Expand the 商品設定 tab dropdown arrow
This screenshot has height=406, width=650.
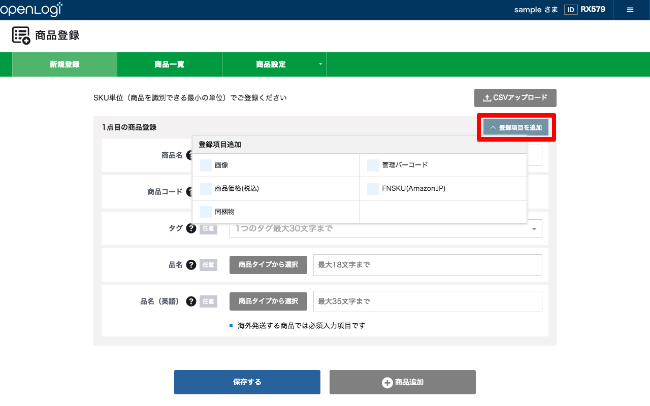(320, 64)
